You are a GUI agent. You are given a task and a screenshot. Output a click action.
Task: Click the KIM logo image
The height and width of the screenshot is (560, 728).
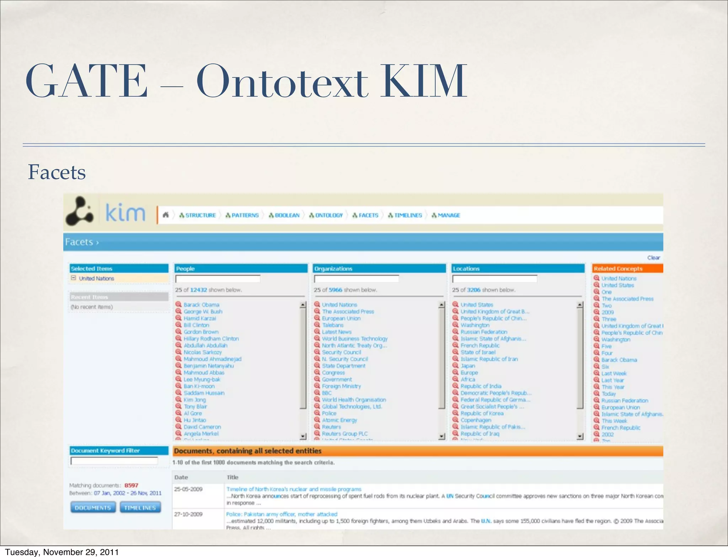click(80, 211)
